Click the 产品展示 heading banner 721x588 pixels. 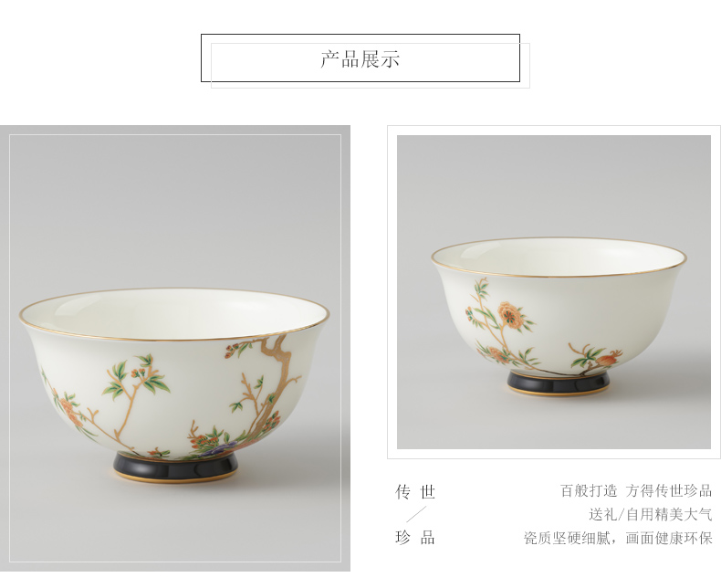(x=360, y=58)
